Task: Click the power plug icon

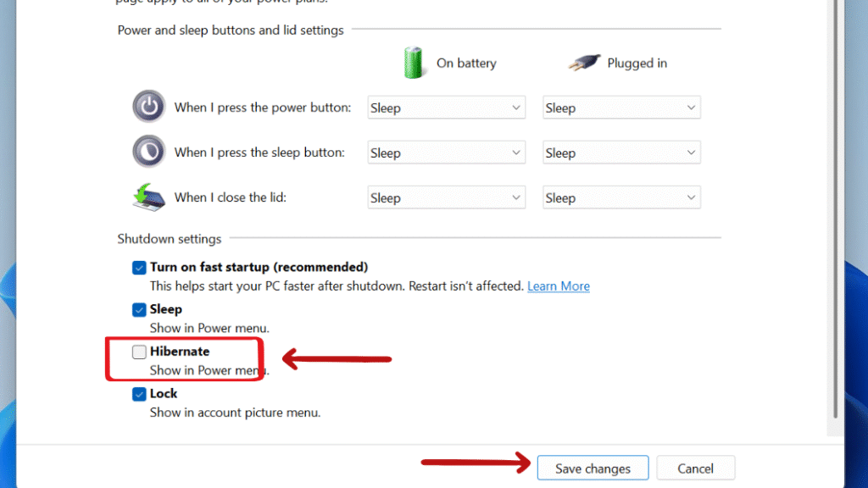Action: tap(583, 63)
